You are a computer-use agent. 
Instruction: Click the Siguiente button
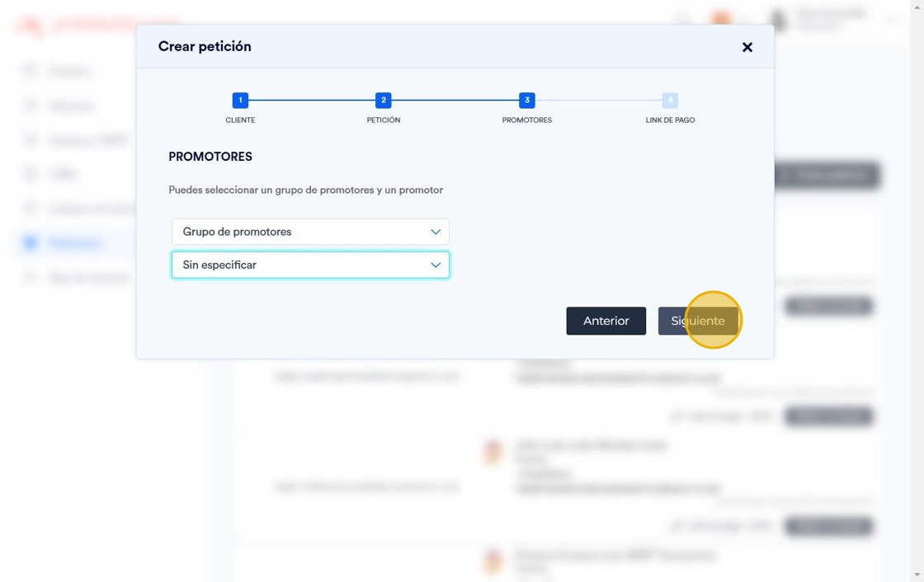click(698, 321)
